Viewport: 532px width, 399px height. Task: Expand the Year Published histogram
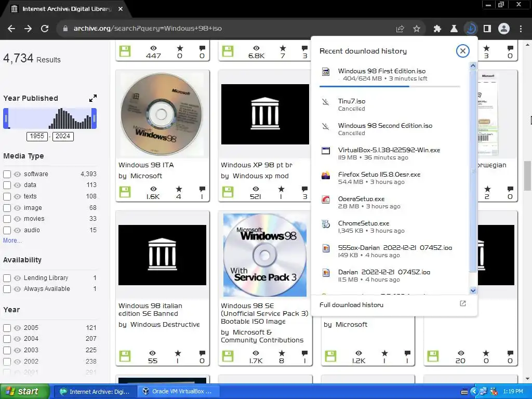[x=93, y=98]
